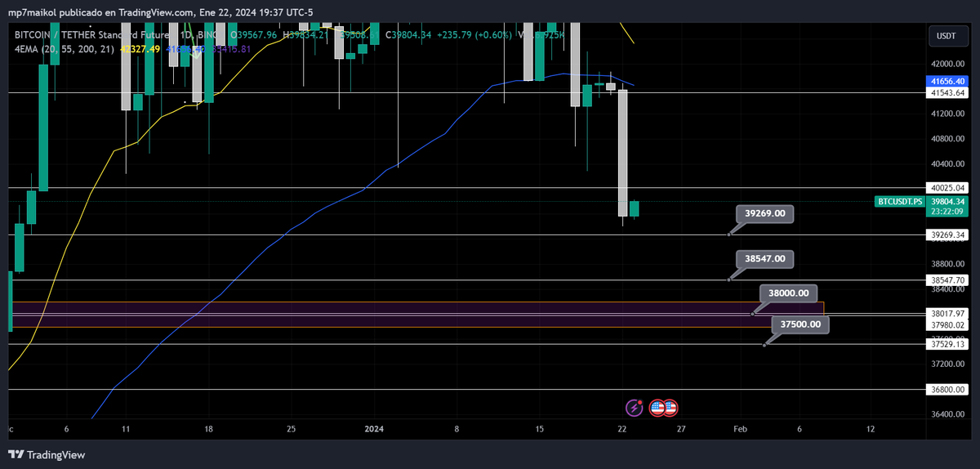Click the 41543.64 price axis label

[x=947, y=93]
